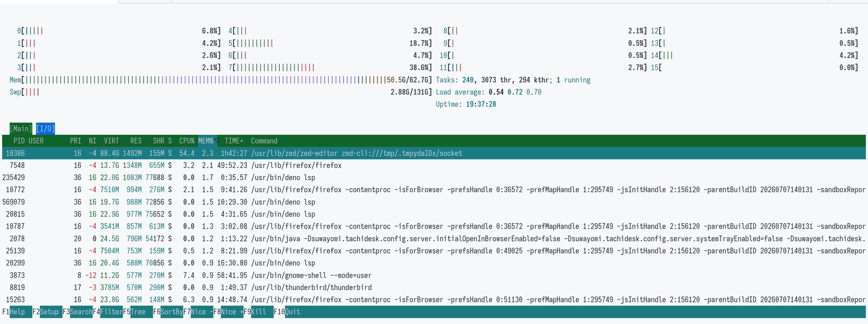Click CPU 0 meter at 6.8%
Image resolution: width=868 pixels, height=324 pixels.
pyautogui.click(x=119, y=31)
